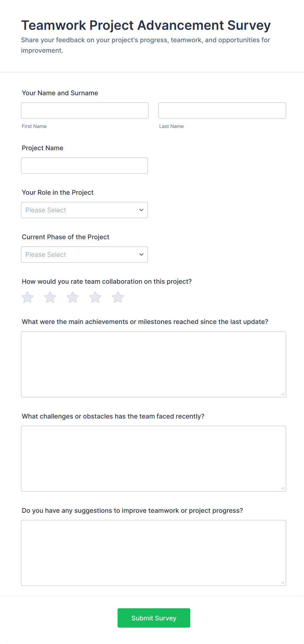Click the role dropdown chevron arrow
Viewport: 304px width, 644px height.
click(141, 210)
